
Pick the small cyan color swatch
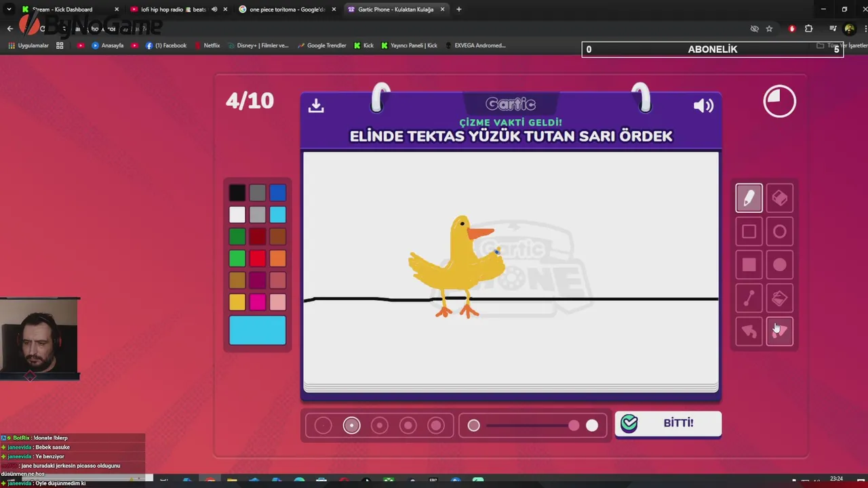tap(277, 215)
